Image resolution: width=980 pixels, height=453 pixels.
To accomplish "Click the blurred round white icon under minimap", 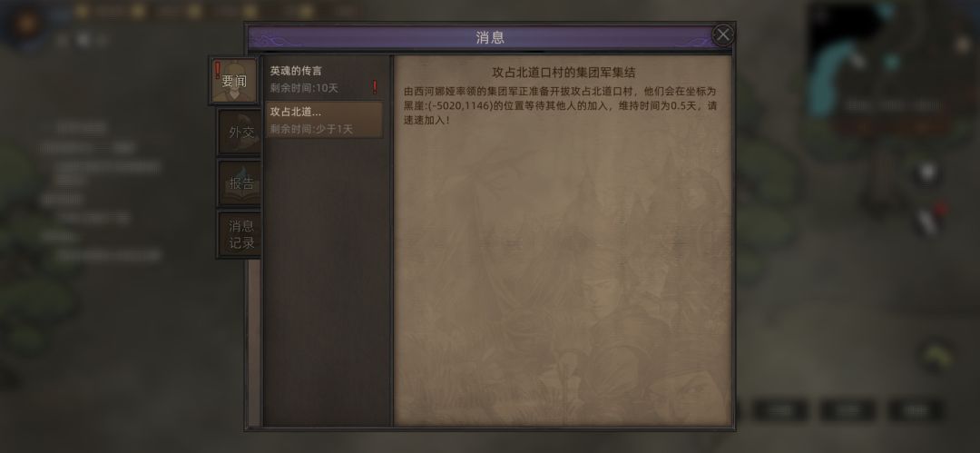I will click(x=927, y=172).
